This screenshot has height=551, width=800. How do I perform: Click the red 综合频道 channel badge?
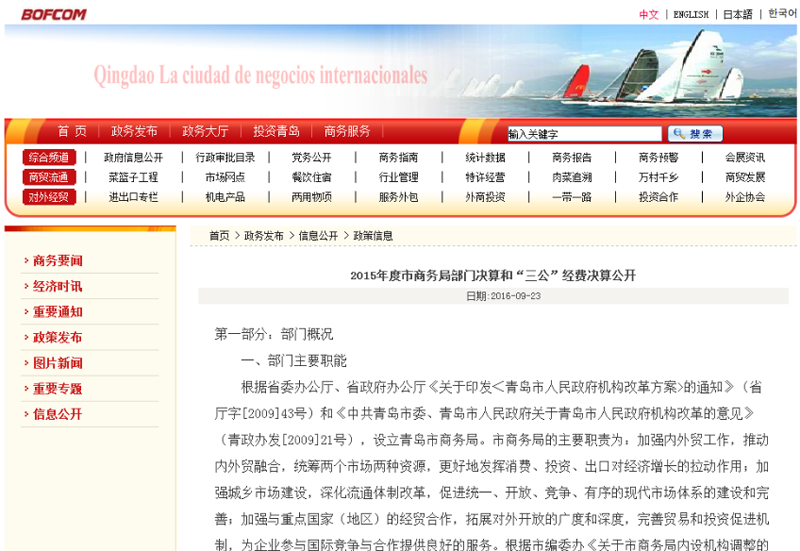point(49,157)
